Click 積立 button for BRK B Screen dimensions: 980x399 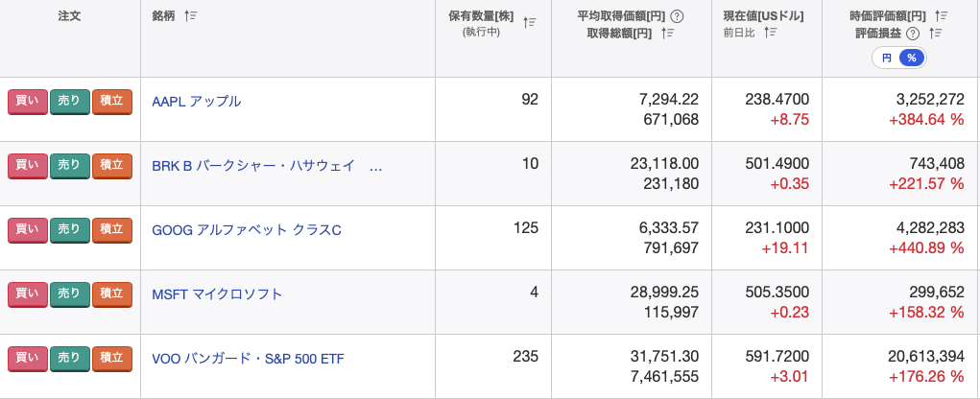[112, 166]
